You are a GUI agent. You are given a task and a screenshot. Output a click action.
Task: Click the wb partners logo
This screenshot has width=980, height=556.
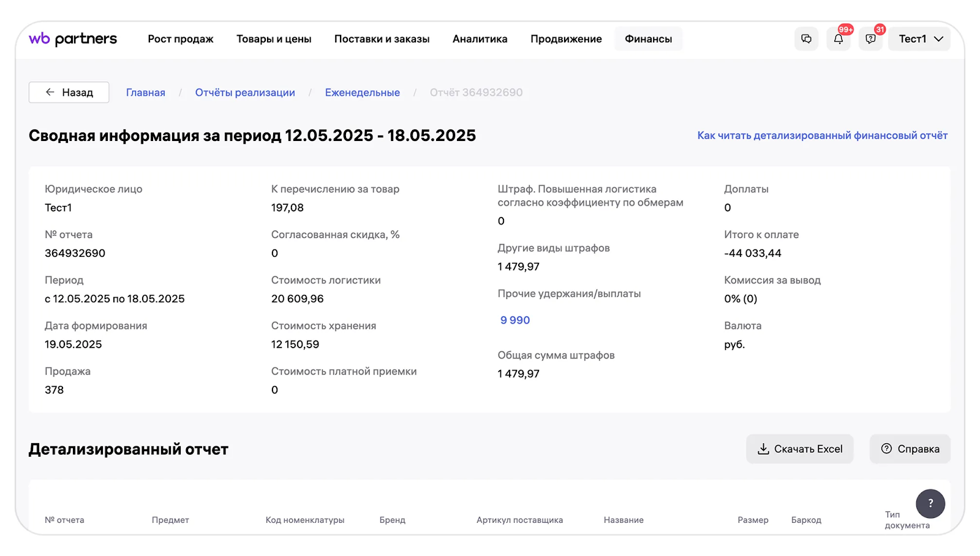73,39
